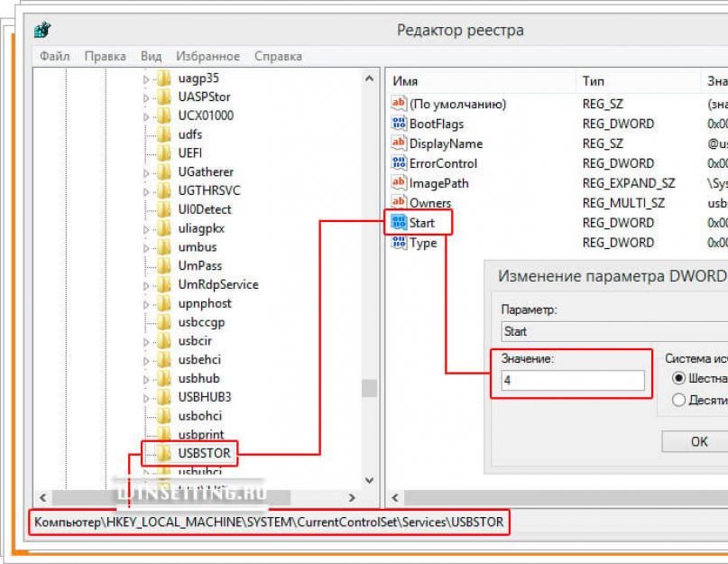Click the uagp35 folder icon
The height and width of the screenshot is (564, 728).
(x=164, y=78)
